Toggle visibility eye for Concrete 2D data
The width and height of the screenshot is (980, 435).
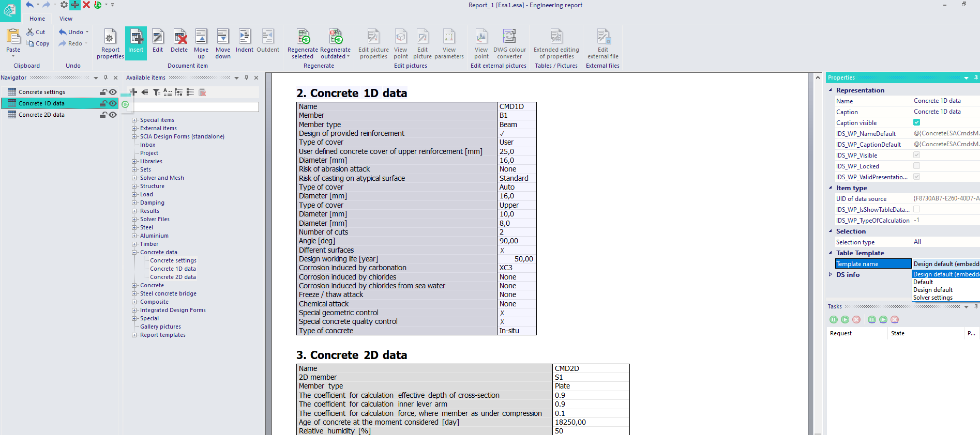pyautogui.click(x=113, y=115)
